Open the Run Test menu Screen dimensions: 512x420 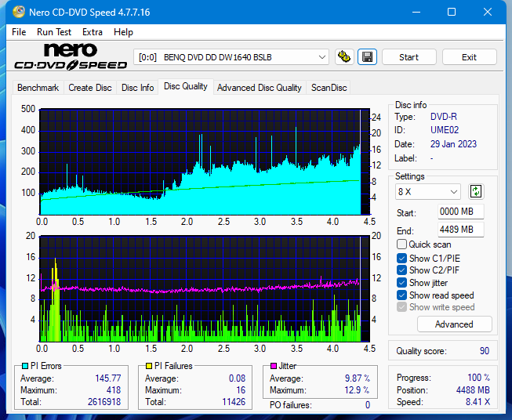pos(54,32)
